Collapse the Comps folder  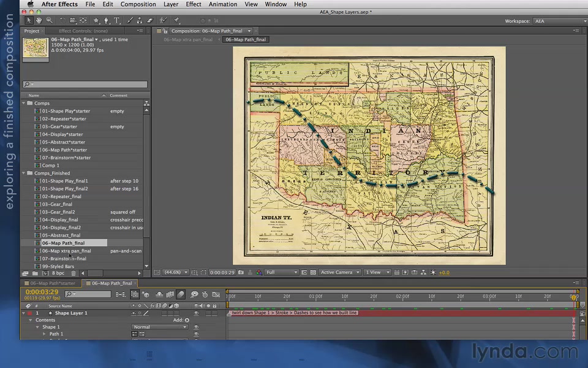[x=24, y=103]
